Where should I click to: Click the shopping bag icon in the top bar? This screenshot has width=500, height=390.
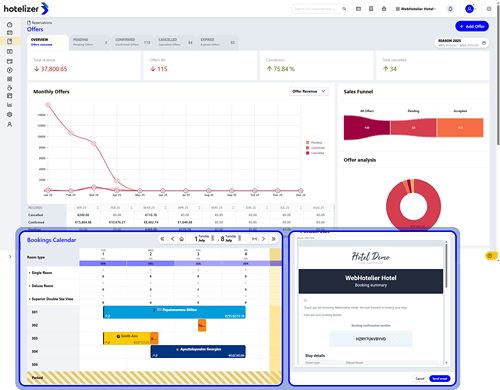(x=384, y=9)
